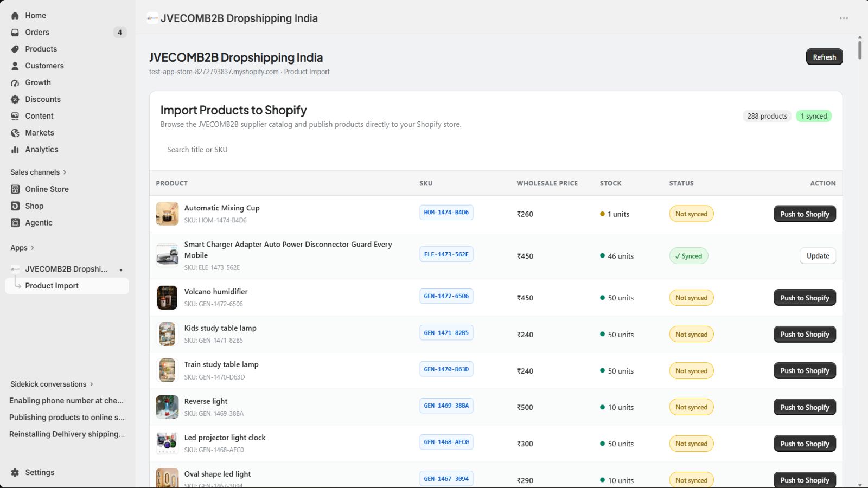Click the Orders count badge 4
This screenshot has height=488, width=868.
point(120,33)
